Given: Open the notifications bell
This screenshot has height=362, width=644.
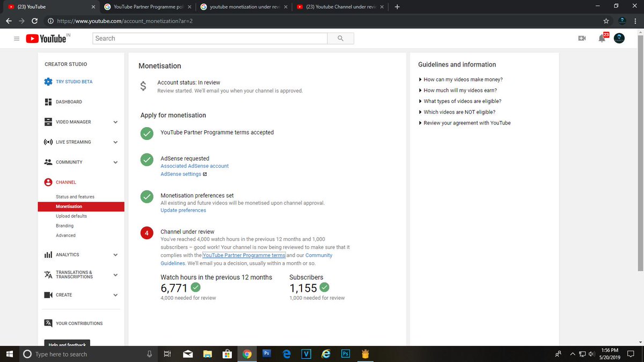Looking at the screenshot, I should [603, 39].
